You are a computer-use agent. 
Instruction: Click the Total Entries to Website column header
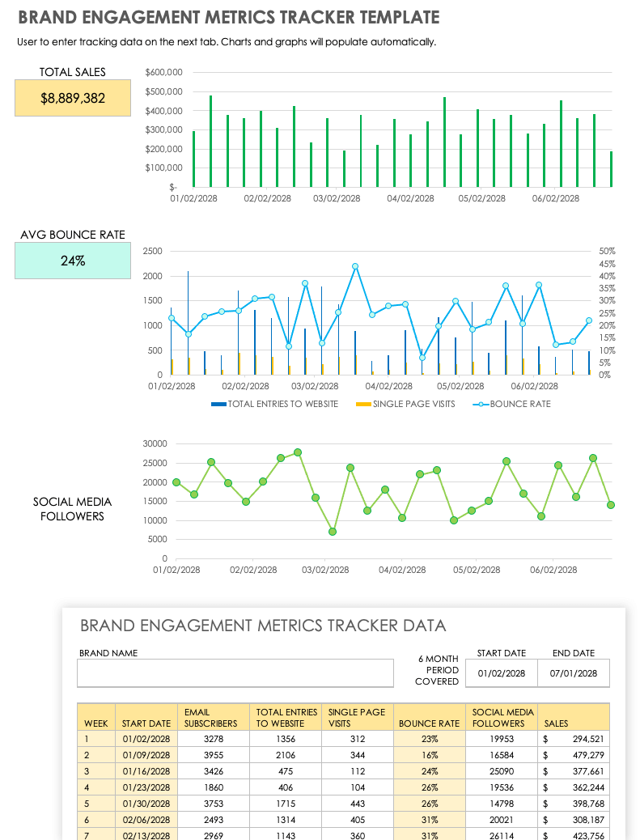point(286,717)
